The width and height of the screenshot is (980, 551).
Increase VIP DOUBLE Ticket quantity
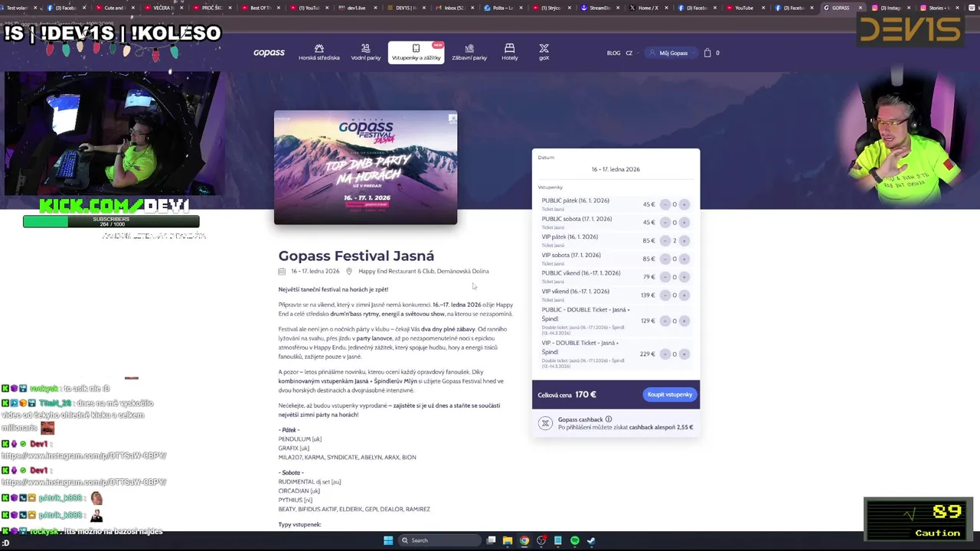pyautogui.click(x=684, y=354)
